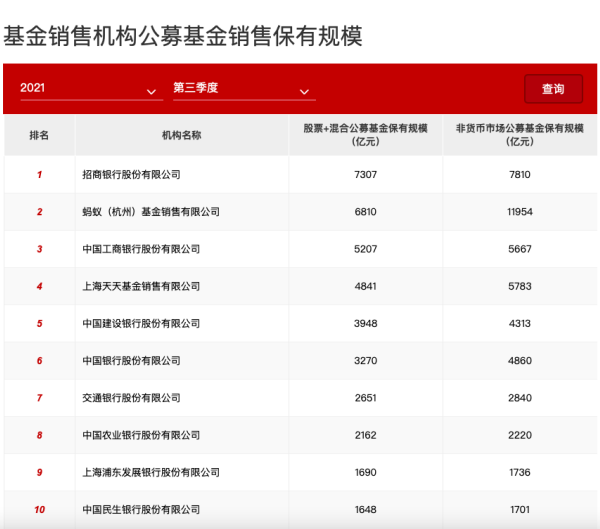Screen dimensions: 600x529
Task: Click value 5667 in 工商银行 row
Action: (x=520, y=249)
